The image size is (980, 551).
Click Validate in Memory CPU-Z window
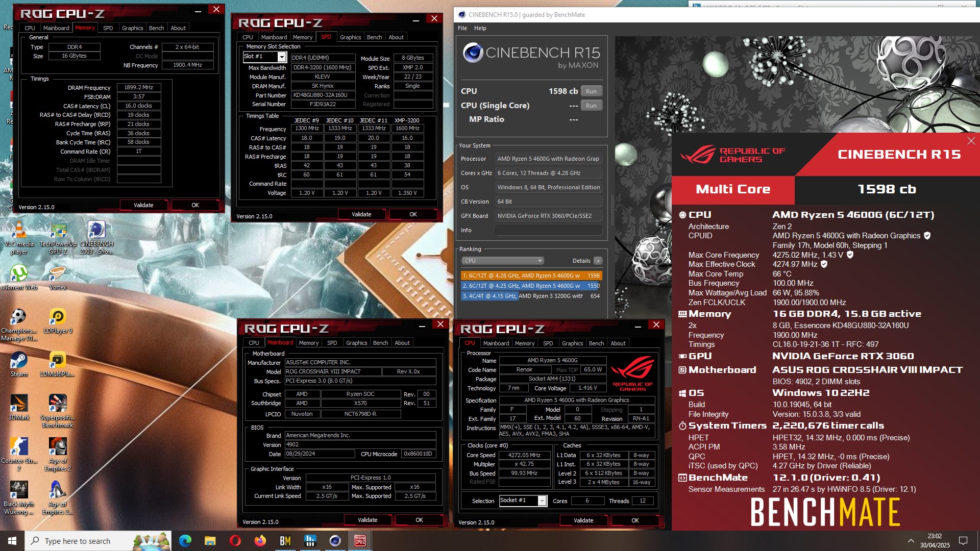pyautogui.click(x=143, y=205)
